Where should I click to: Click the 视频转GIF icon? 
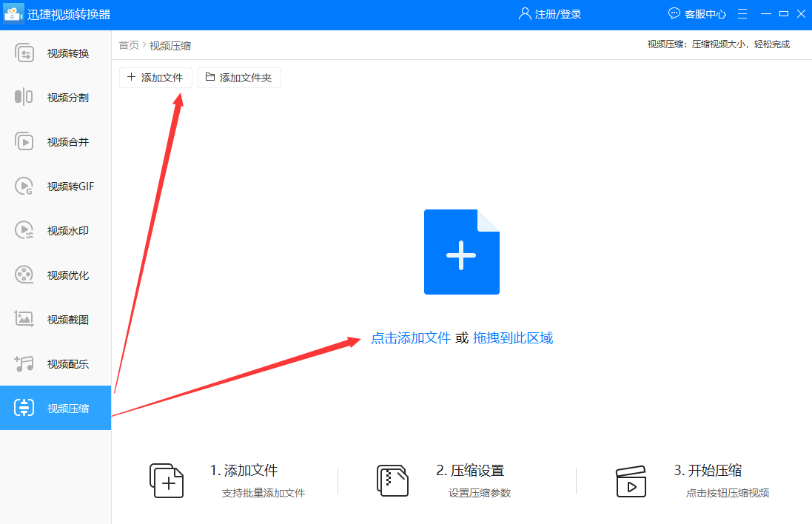24,186
